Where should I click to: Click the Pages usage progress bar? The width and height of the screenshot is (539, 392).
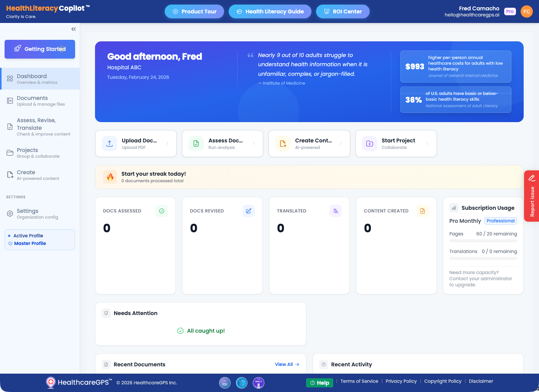coord(483,240)
